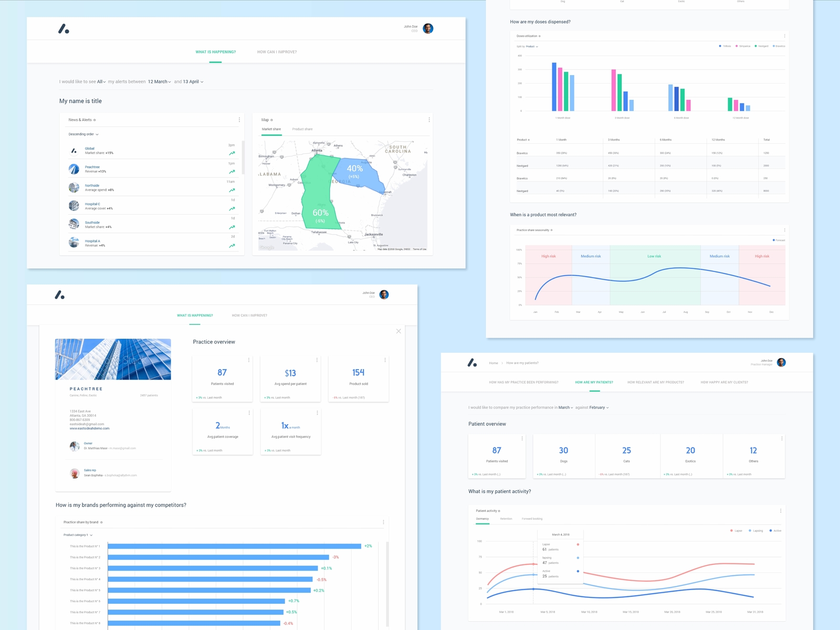Viewport: 840px width, 630px height.
Task: Open the Peachtree alert link
Action: click(x=92, y=167)
